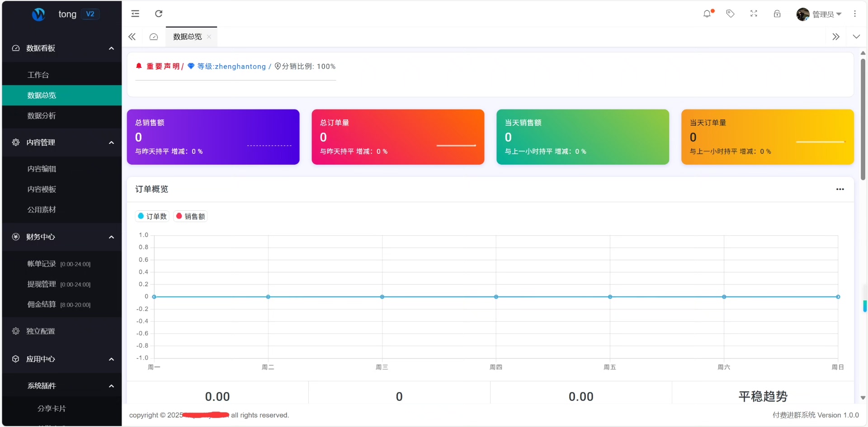This screenshot has width=868, height=427.
Task: Open 数据分析 in the sidebar
Action: (x=42, y=116)
